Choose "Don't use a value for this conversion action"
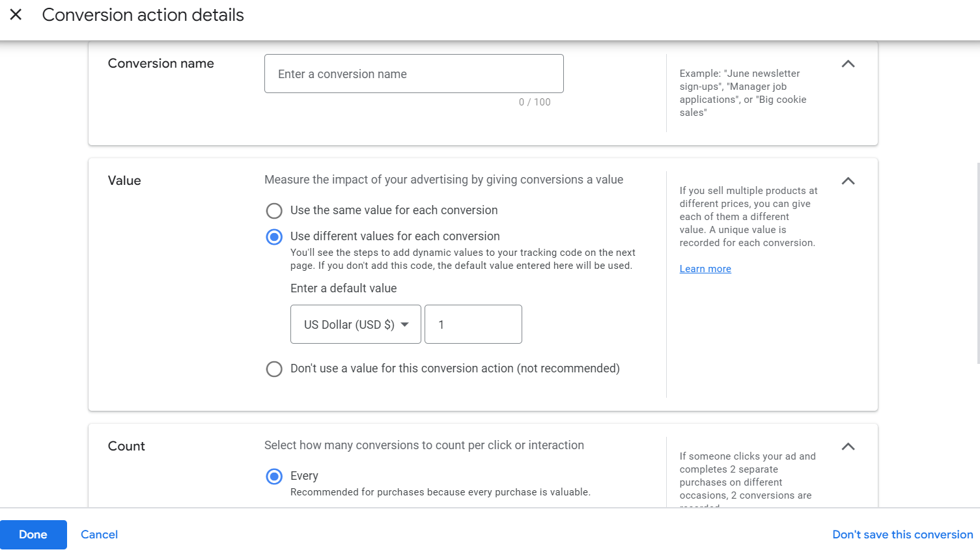The height and width of the screenshot is (554, 980). pos(274,369)
